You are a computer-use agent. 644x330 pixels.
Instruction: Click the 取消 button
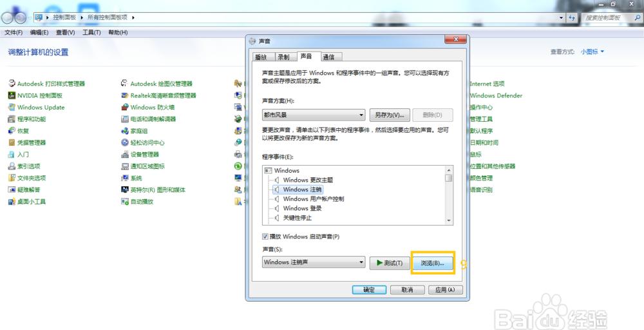tap(407, 290)
